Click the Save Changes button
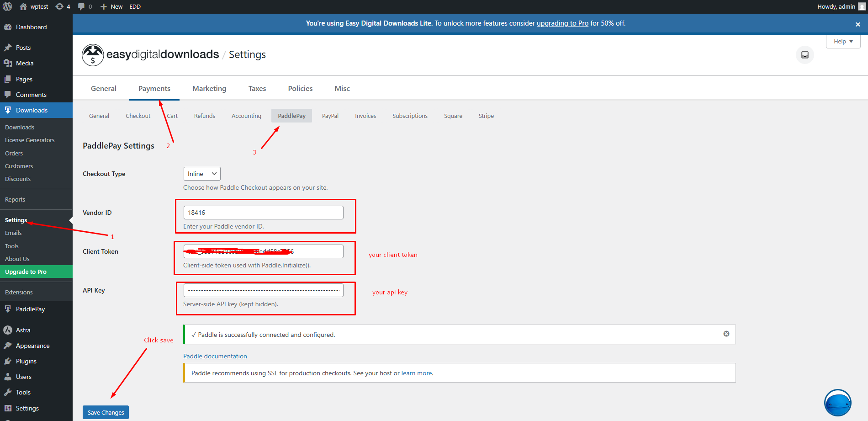Image resolution: width=868 pixels, height=421 pixels. tap(106, 412)
